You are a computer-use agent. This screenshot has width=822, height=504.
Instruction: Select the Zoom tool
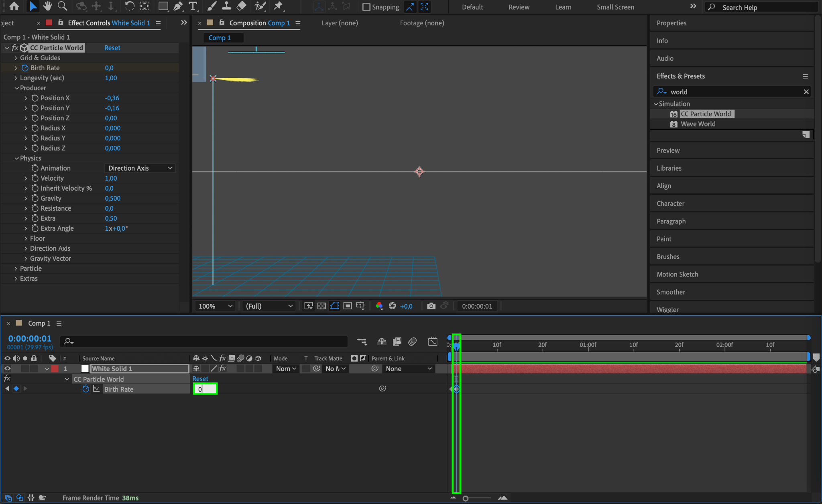click(62, 6)
